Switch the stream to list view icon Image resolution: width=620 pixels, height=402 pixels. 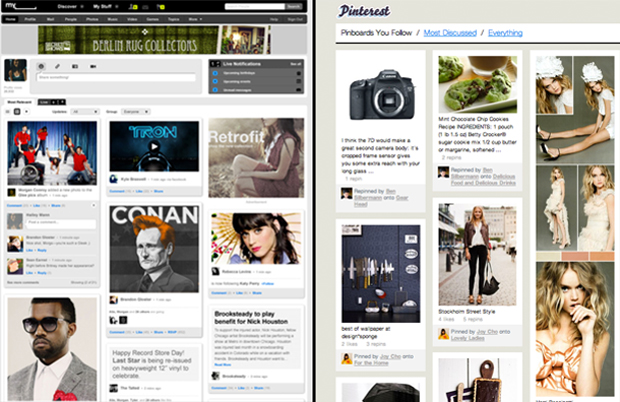8,112
